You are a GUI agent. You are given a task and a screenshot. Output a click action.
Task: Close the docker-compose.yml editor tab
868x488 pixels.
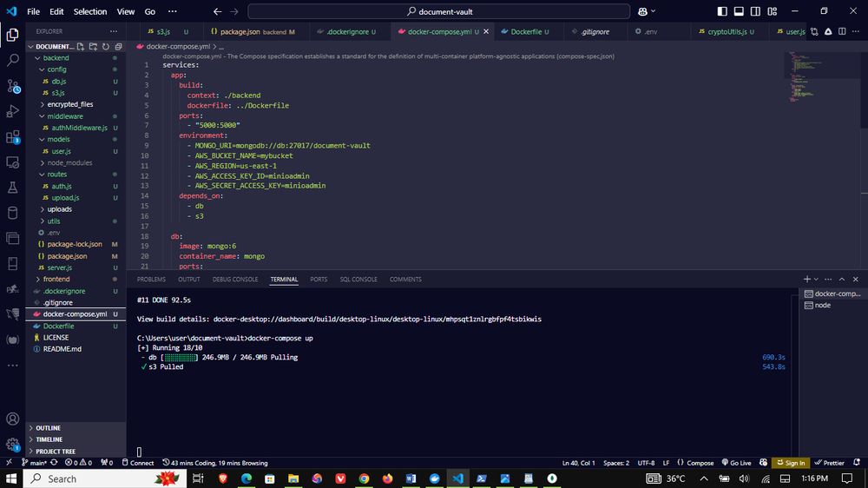[486, 31]
